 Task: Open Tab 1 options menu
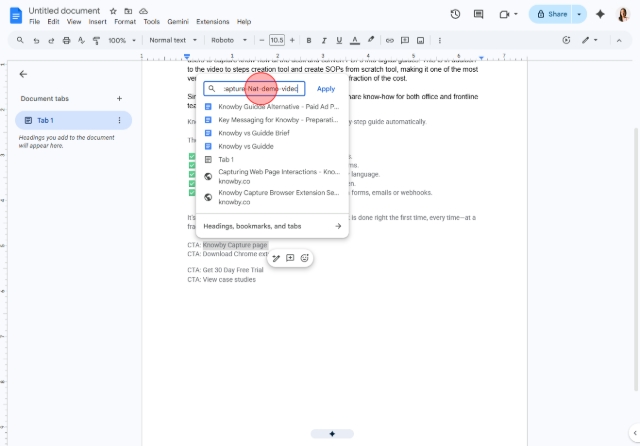(119, 120)
